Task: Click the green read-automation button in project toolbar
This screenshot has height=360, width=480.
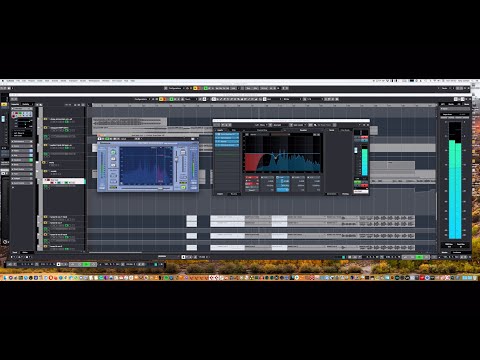Action: (172, 99)
